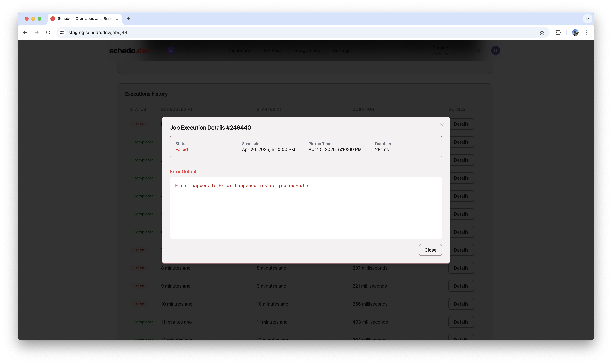The image size is (612, 364).
Task: Close the Schedo browser tab
Action: click(117, 19)
